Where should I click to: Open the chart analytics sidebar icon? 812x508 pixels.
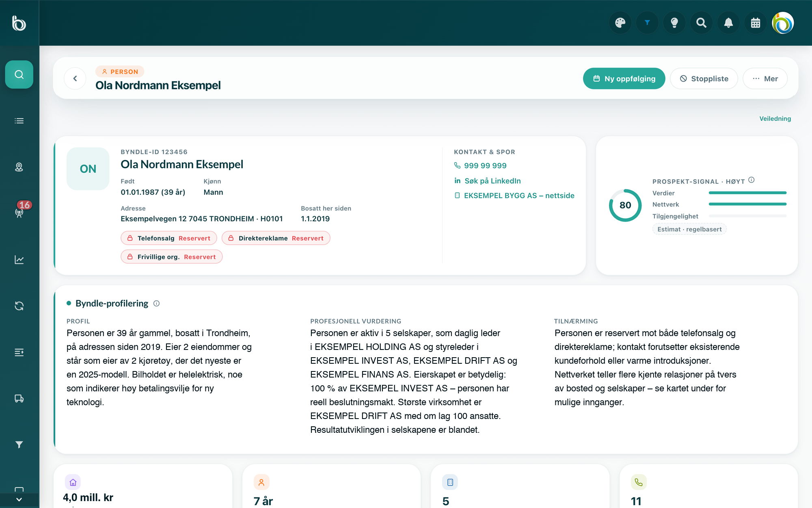pyautogui.click(x=19, y=260)
